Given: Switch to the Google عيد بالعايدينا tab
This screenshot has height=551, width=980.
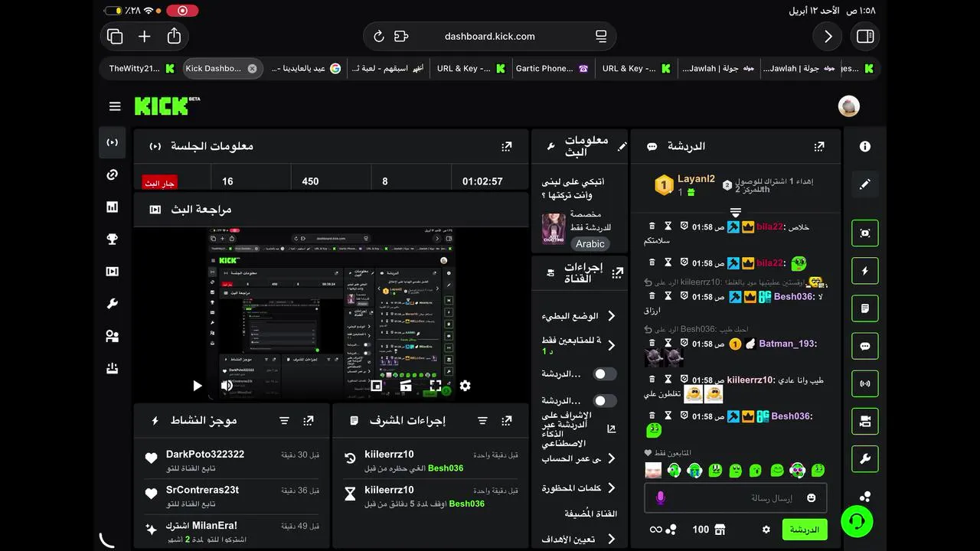Looking at the screenshot, I should pos(306,68).
